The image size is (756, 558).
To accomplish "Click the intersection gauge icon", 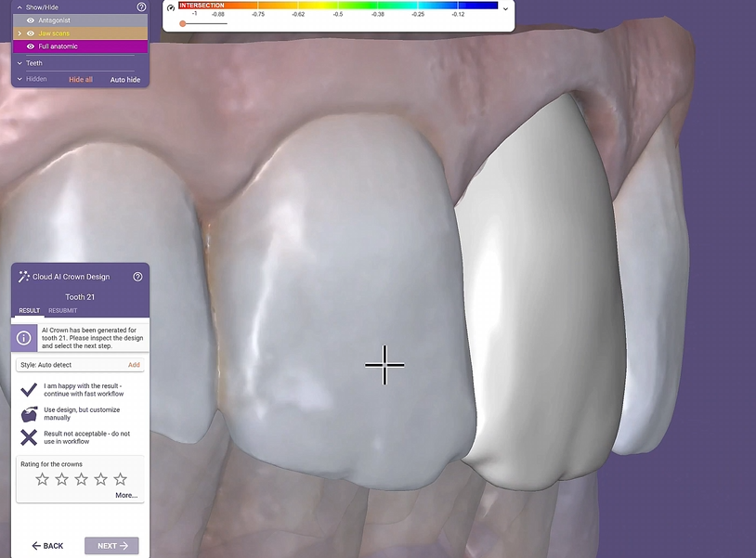I will tap(171, 7).
